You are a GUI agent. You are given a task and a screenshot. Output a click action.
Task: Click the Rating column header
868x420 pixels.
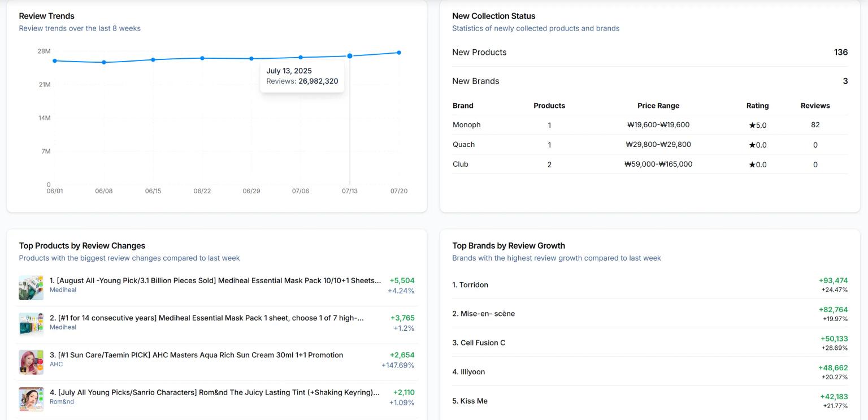pos(757,106)
